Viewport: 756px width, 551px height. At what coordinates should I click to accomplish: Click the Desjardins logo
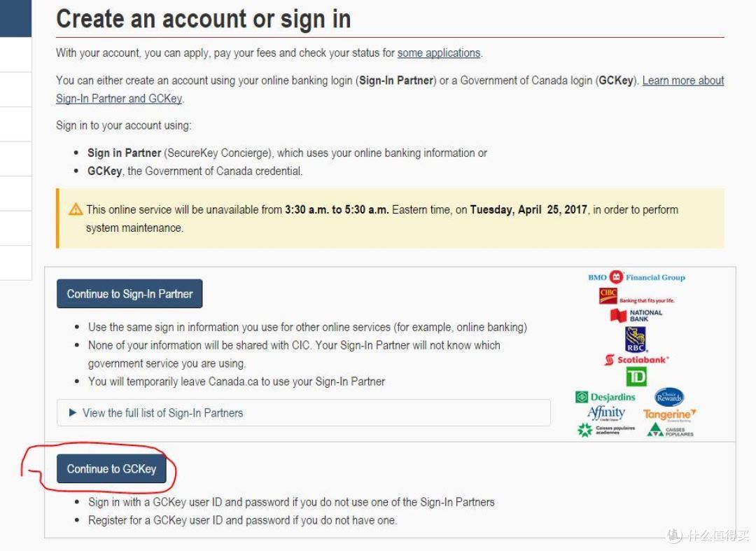[x=605, y=397]
